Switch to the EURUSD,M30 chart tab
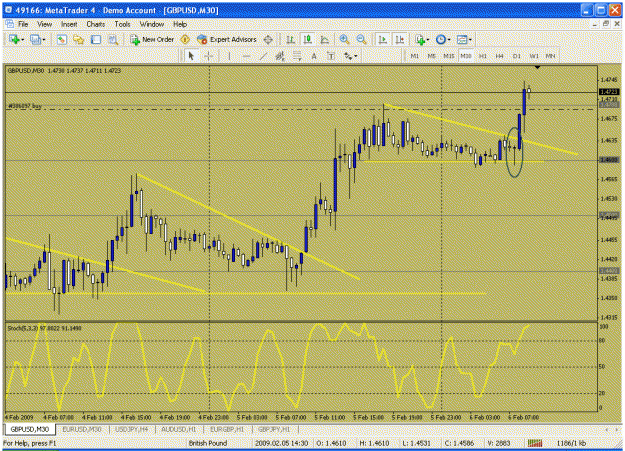 click(82, 429)
